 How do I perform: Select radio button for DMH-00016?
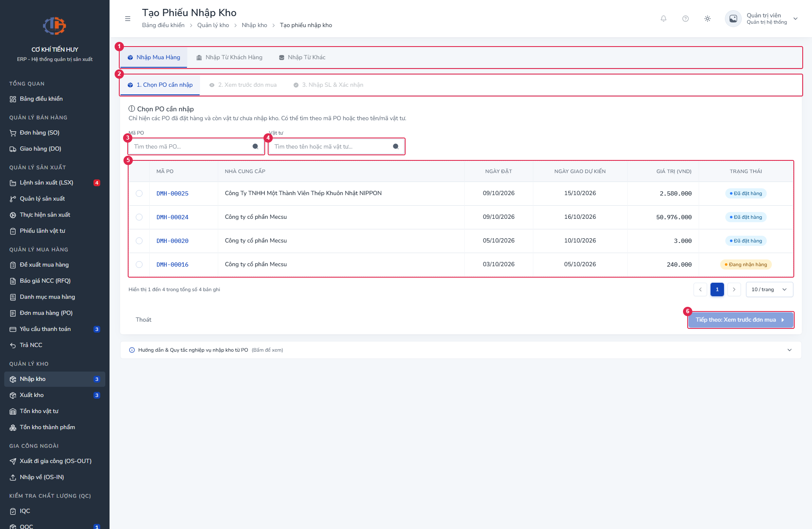pos(139,264)
